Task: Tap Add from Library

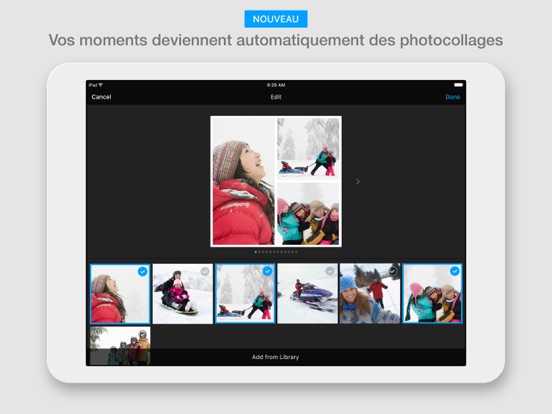Action: click(x=275, y=357)
